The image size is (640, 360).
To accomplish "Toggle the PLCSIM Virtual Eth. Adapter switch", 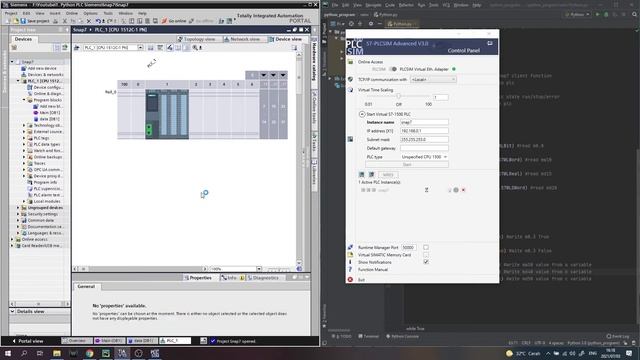I will pos(393,69).
